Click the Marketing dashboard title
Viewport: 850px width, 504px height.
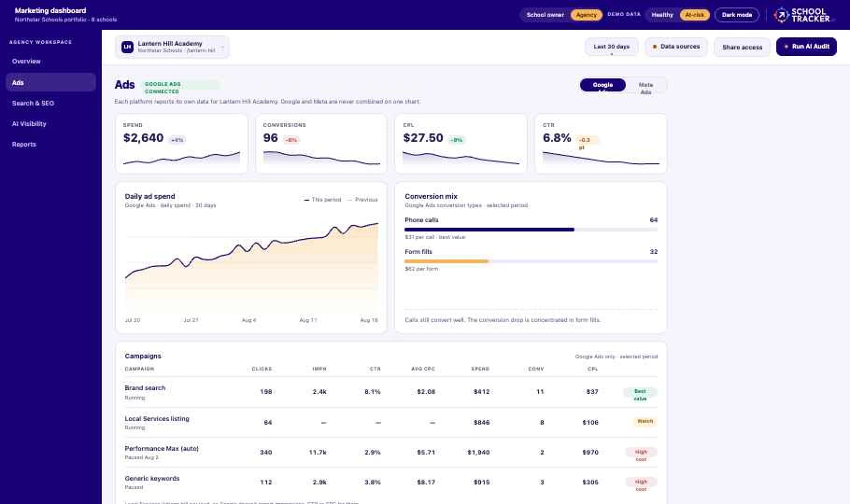(x=50, y=10)
